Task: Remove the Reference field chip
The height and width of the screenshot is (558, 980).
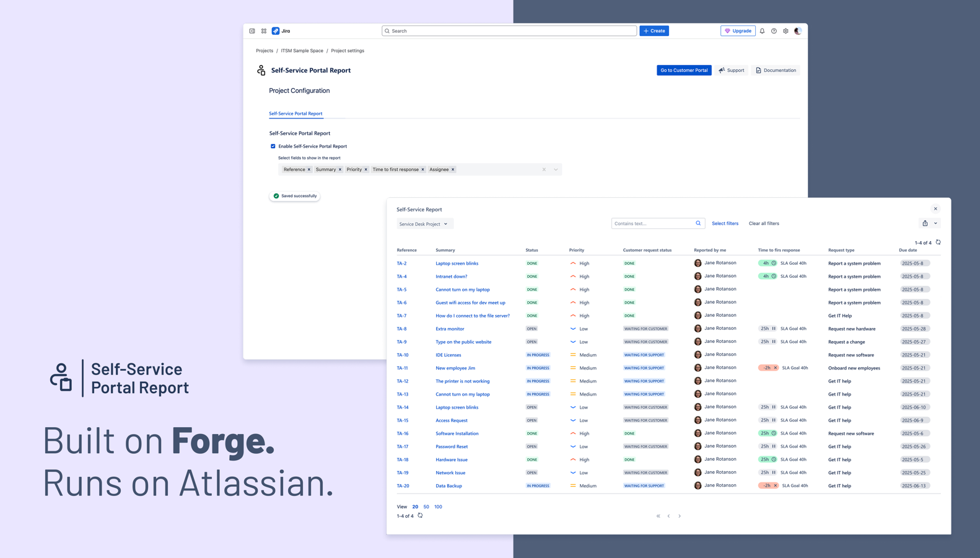Action: pyautogui.click(x=309, y=169)
